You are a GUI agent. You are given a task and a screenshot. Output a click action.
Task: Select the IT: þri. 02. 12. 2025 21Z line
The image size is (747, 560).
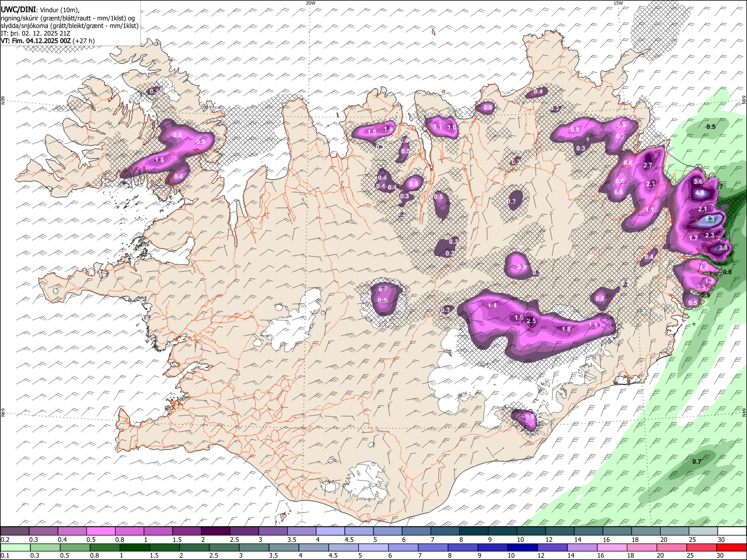36,33
